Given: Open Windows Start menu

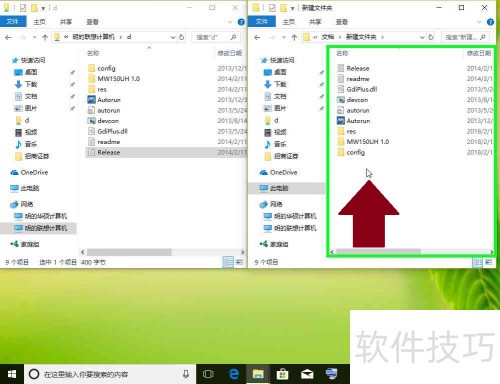Looking at the screenshot, I should [x=12, y=374].
